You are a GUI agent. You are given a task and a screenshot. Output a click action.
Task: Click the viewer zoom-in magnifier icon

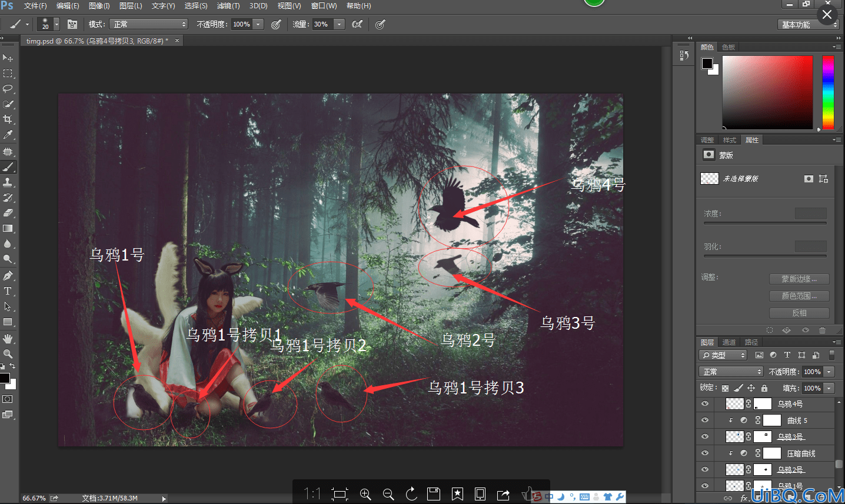(x=365, y=494)
